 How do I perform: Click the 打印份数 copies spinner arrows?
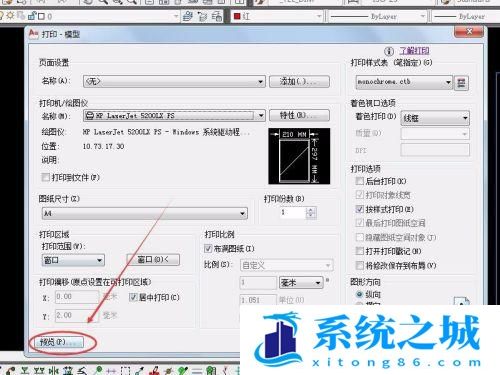(311, 213)
